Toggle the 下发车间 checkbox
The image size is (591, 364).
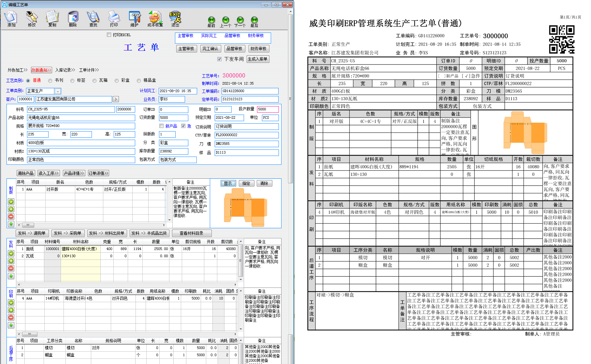(x=220, y=59)
